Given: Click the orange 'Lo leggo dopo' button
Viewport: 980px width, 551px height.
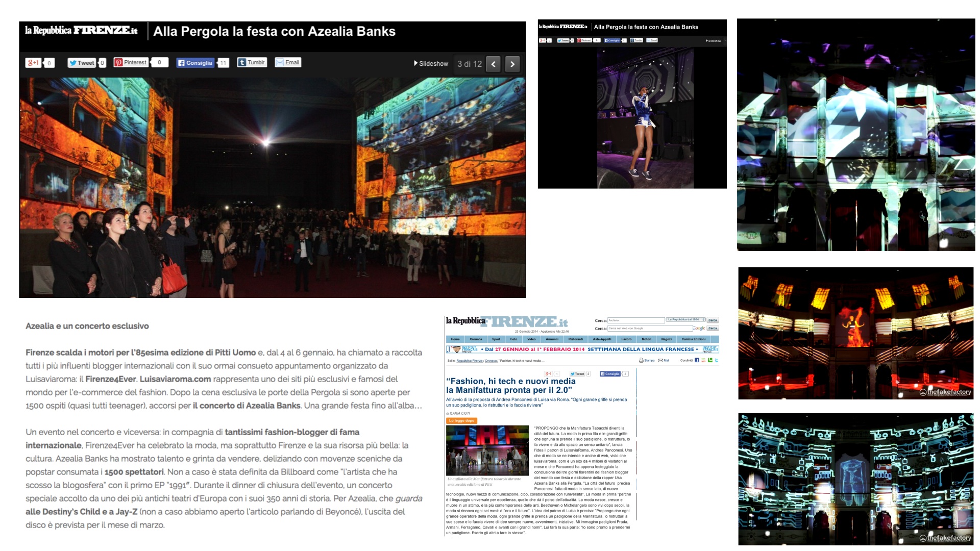Looking at the screenshot, I should click(x=461, y=421).
